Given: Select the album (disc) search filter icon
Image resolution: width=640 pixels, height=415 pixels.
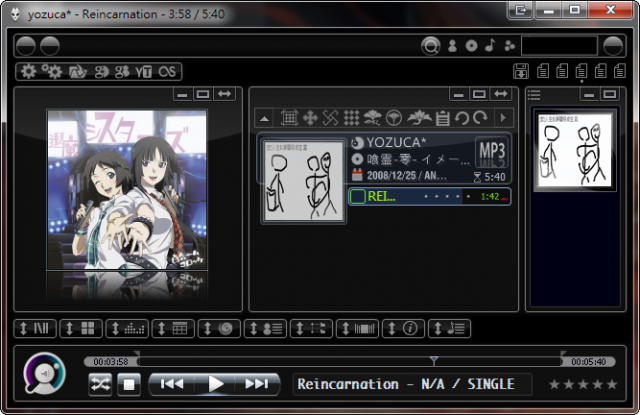Looking at the screenshot, I should pyautogui.click(x=471, y=46).
